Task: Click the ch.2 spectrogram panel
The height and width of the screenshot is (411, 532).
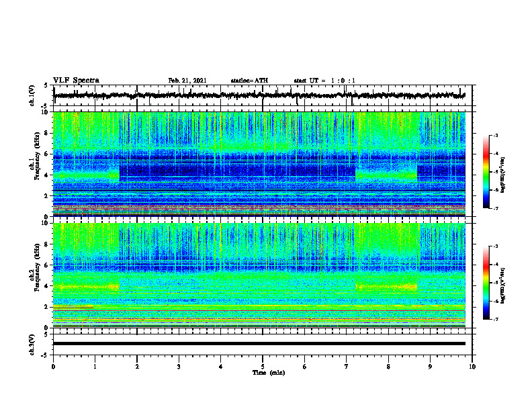Action: [259, 275]
